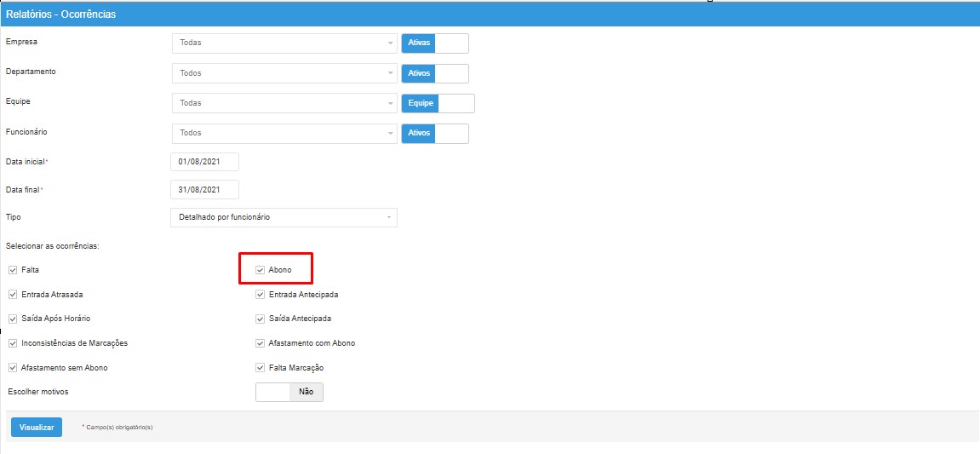The image size is (980, 454).
Task: Uncheck the Falta checkbox
Action: coord(12,270)
